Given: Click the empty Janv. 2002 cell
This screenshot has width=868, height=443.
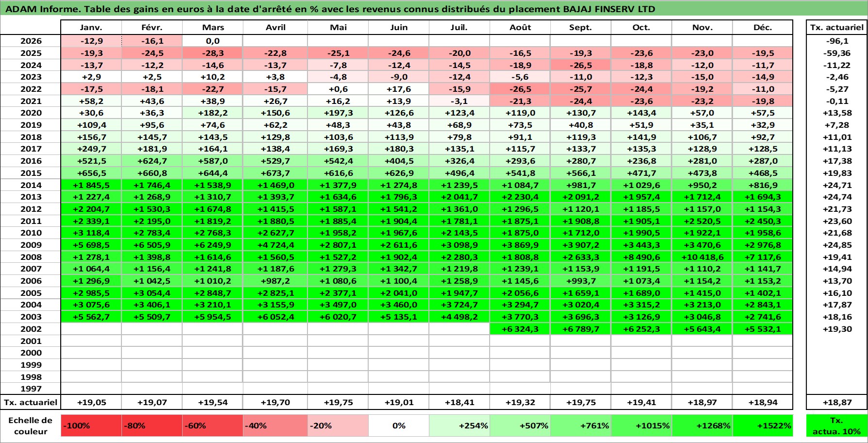Looking at the screenshot, I should tap(91, 329).
